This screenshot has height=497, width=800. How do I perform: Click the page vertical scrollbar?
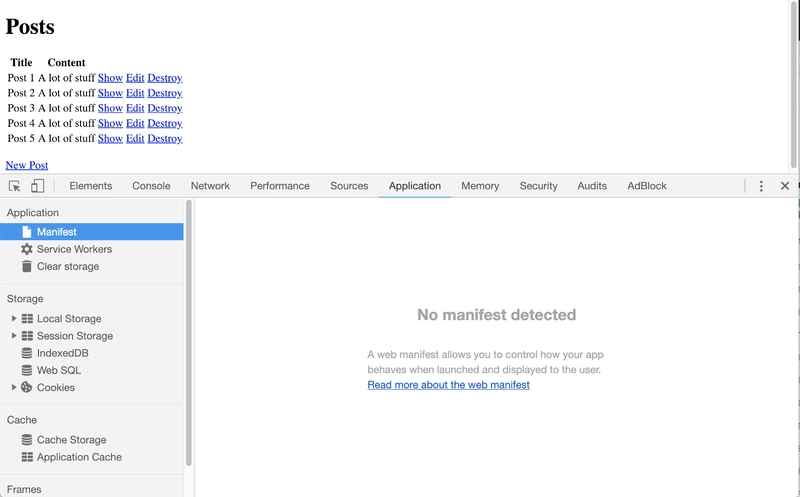click(x=794, y=84)
